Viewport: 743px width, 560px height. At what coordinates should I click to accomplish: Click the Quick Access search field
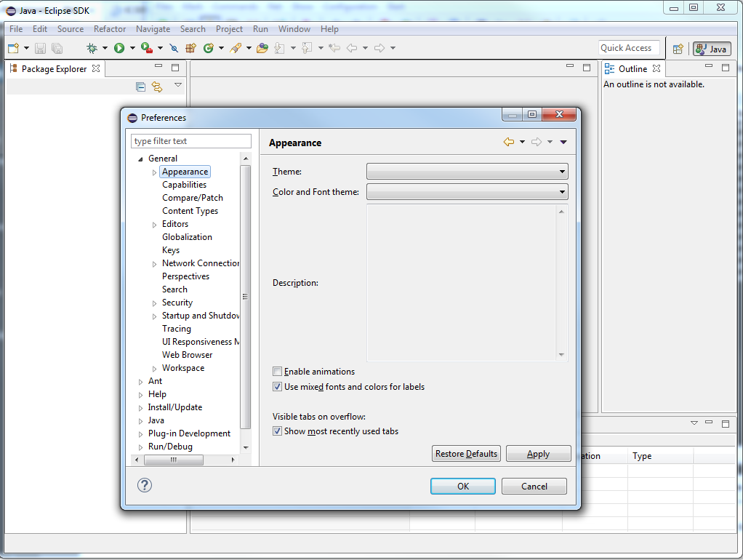tap(630, 48)
